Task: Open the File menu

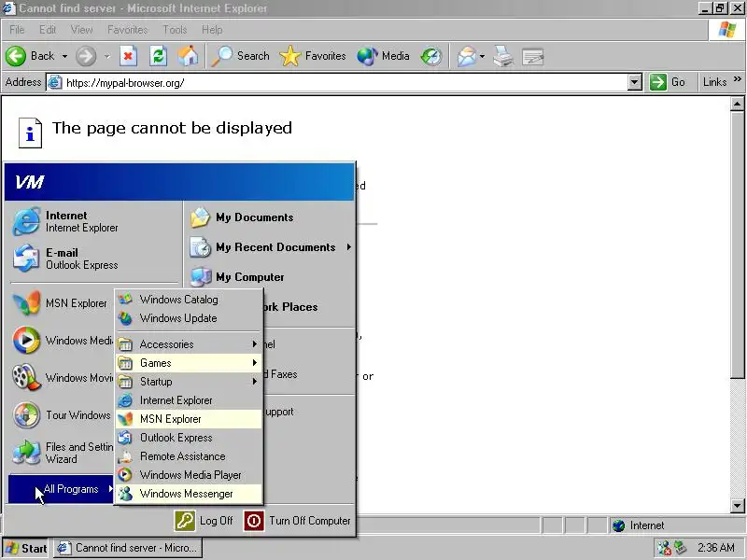Action: click(17, 30)
